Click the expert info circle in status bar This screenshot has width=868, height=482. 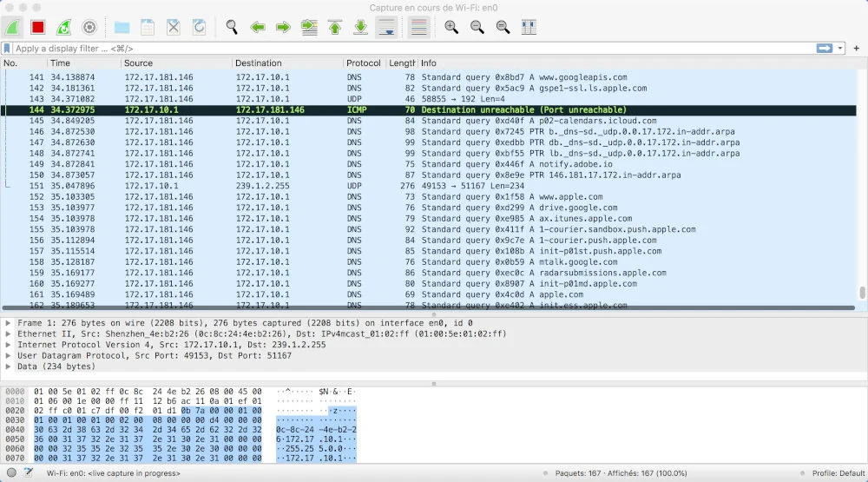(11, 473)
